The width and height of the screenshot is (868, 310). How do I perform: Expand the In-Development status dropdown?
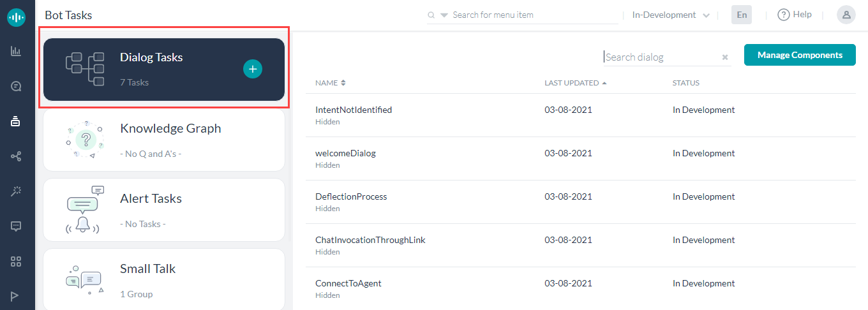click(671, 15)
